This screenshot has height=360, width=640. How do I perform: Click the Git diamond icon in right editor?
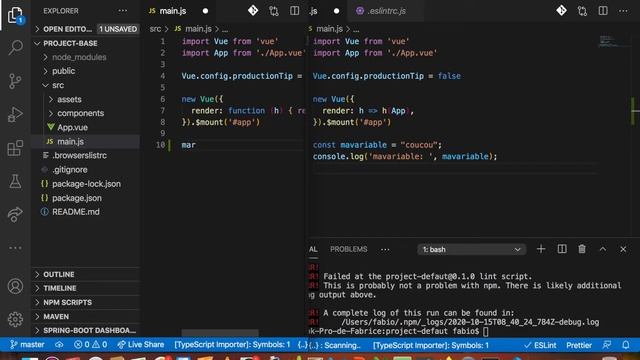(x=562, y=11)
